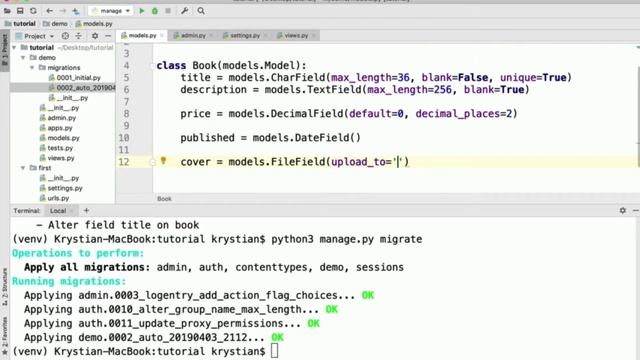Open Search Everywhere magnifier icon

coord(201,11)
